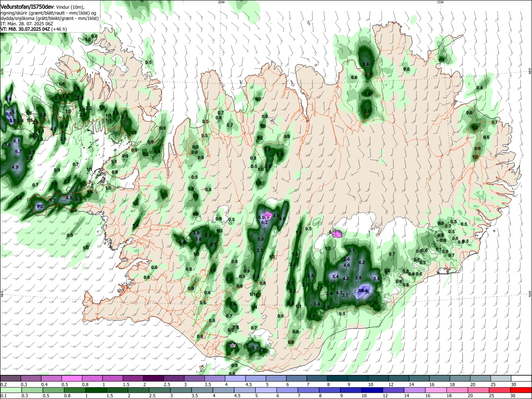Image resolution: width=532 pixels, height=399 pixels.
Task: Click the darkest purple swatch between 2 and 2.5
Action: 153,379
